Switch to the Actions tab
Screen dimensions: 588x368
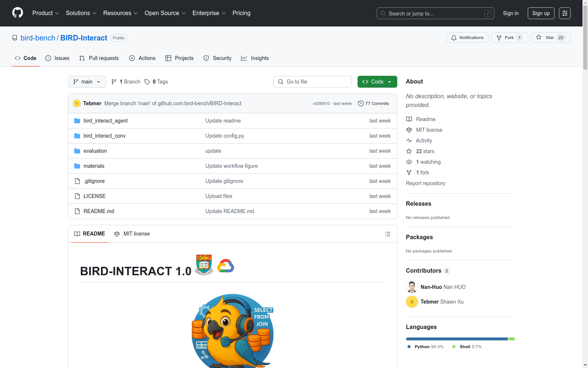tap(142, 58)
